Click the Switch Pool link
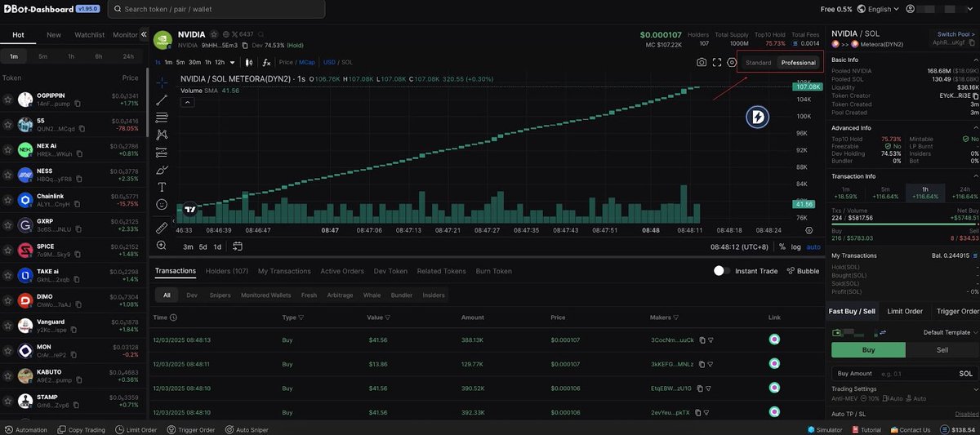 (x=955, y=33)
